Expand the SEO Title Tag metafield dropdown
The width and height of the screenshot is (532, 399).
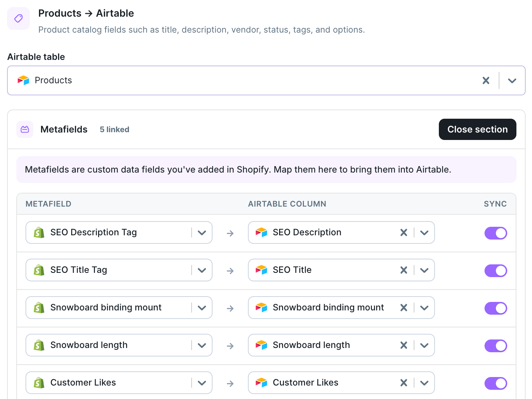click(202, 270)
